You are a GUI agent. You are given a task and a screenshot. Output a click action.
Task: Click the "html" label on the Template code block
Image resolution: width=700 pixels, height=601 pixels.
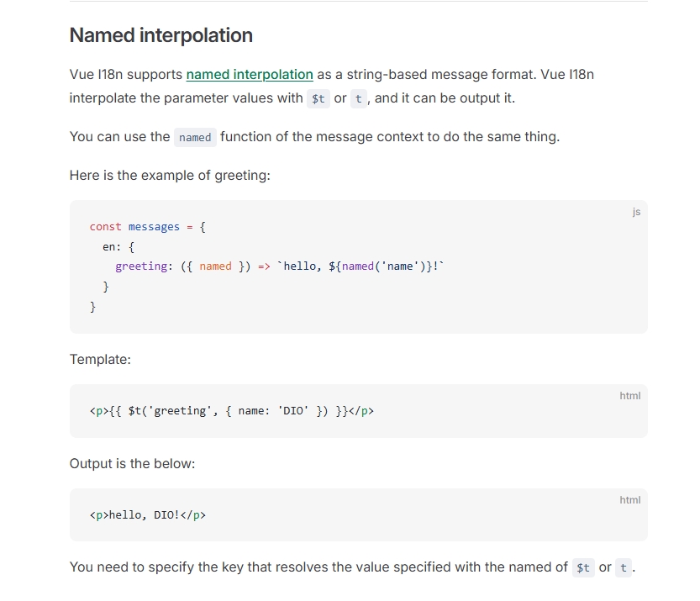point(630,396)
